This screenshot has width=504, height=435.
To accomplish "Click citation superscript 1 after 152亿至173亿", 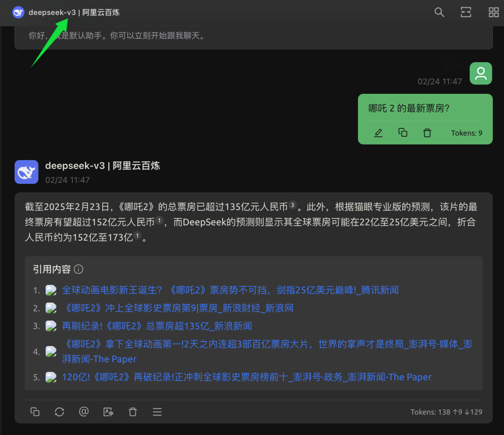I will (137, 236).
